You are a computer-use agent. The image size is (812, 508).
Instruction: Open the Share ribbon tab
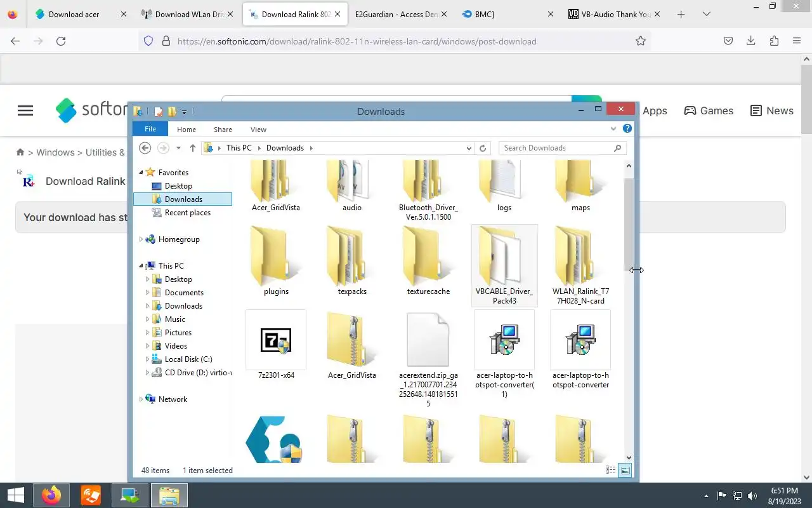(x=223, y=129)
